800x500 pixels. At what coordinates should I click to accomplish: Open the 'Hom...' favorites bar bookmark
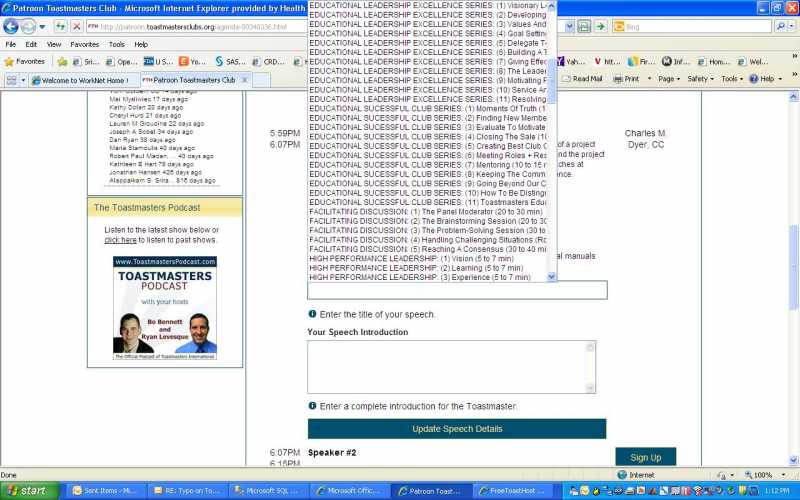tap(714, 62)
